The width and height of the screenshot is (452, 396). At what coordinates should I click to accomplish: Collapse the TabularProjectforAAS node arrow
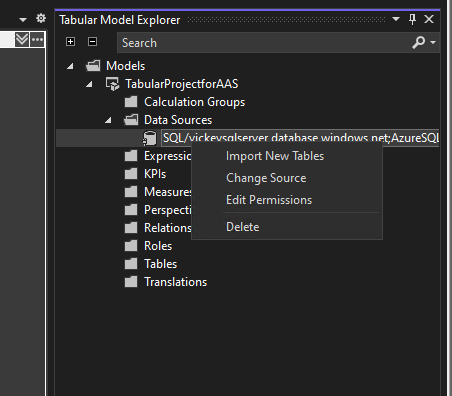89,84
